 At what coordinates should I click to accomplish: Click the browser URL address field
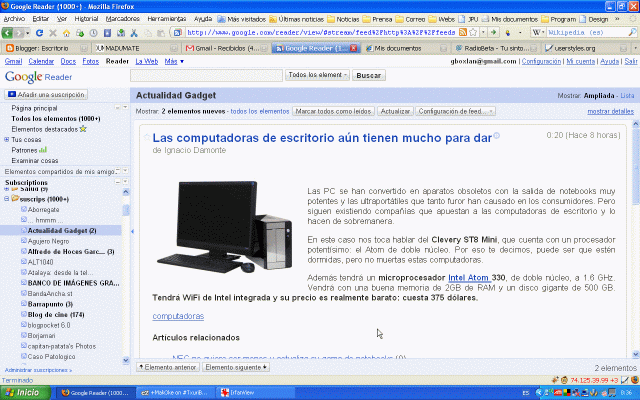pyautogui.click(x=320, y=32)
